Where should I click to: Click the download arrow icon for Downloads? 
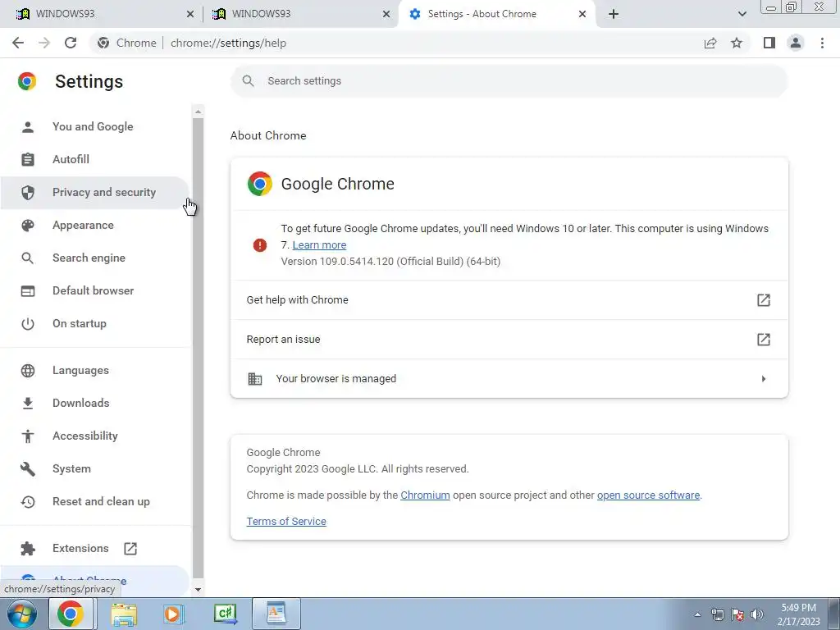coord(28,404)
